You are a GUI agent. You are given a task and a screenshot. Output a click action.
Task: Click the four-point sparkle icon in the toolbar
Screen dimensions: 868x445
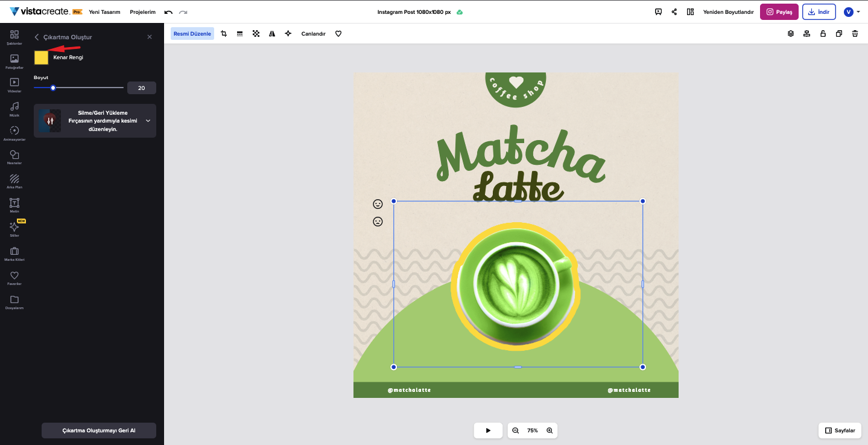[288, 34]
